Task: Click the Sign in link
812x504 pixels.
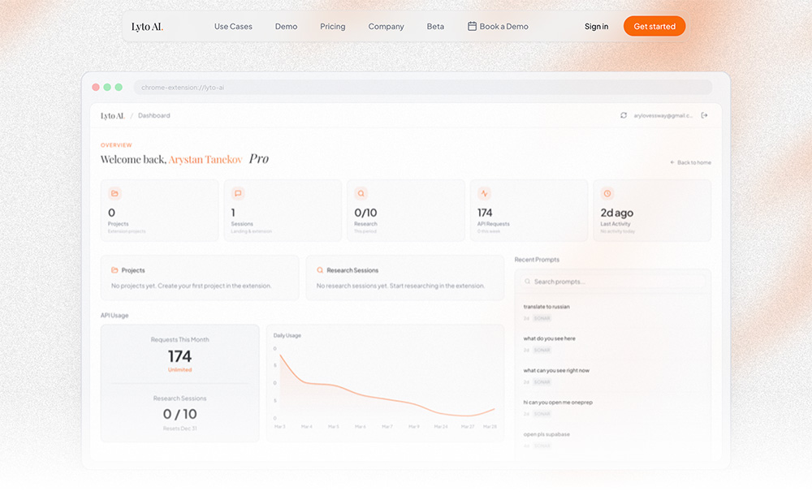Action: pos(596,27)
